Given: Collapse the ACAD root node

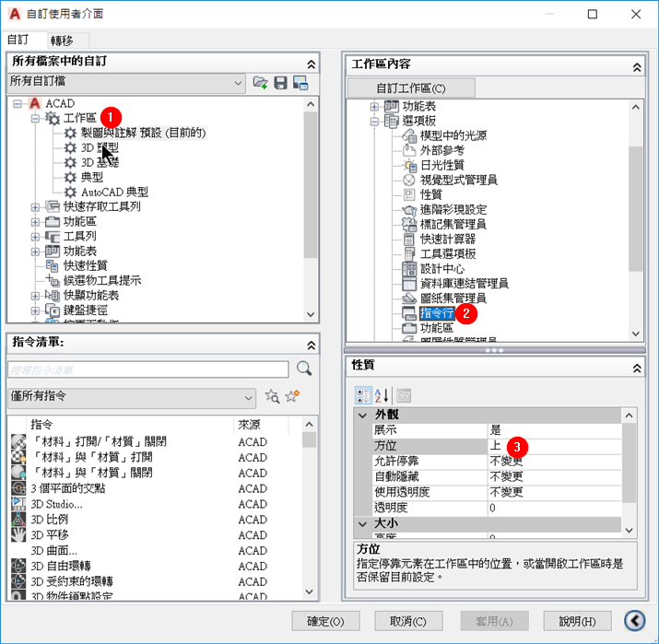Looking at the screenshot, I should (18, 104).
